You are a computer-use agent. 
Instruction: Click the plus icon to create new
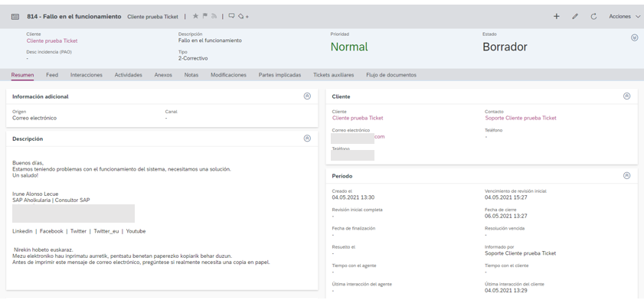click(x=557, y=16)
